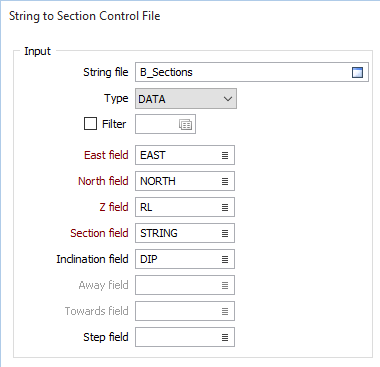Image resolution: width=380 pixels, height=367 pixels.
Task: Click the empty Step field input
Action: point(185,337)
